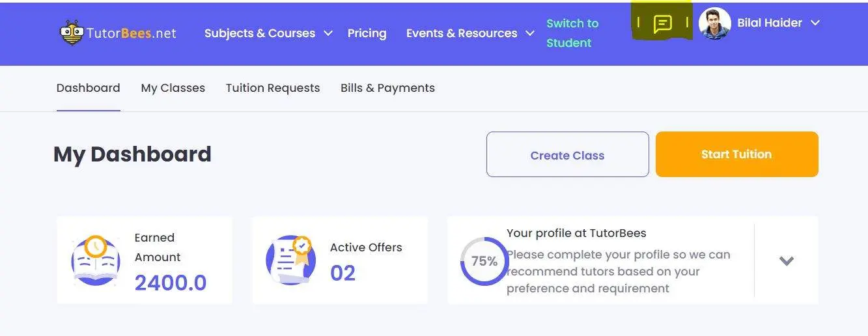Image resolution: width=868 pixels, height=336 pixels.
Task: Open the Pricing page
Action: pyautogui.click(x=367, y=33)
